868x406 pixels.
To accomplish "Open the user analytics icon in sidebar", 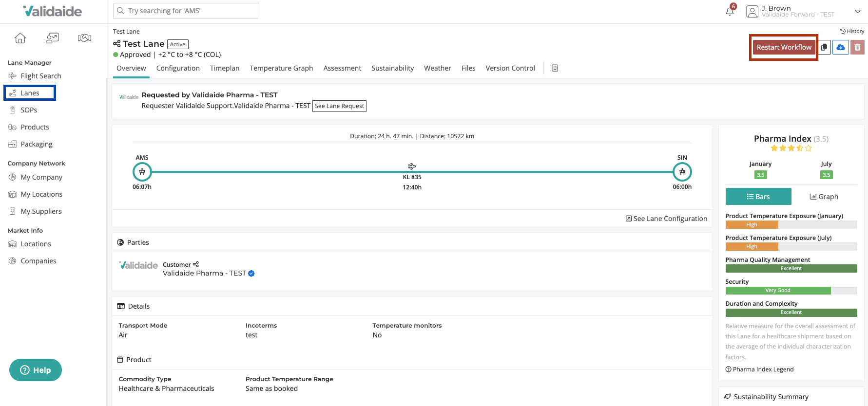I will [52, 38].
